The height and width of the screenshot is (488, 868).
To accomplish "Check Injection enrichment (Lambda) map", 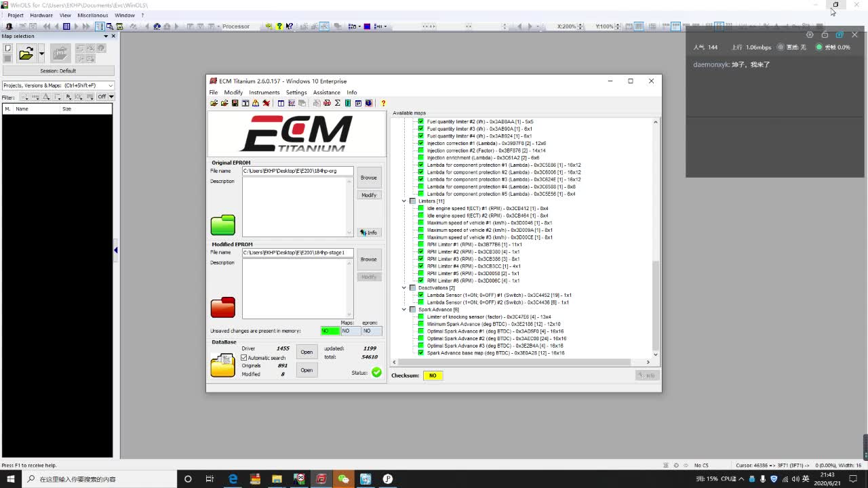I will point(420,158).
